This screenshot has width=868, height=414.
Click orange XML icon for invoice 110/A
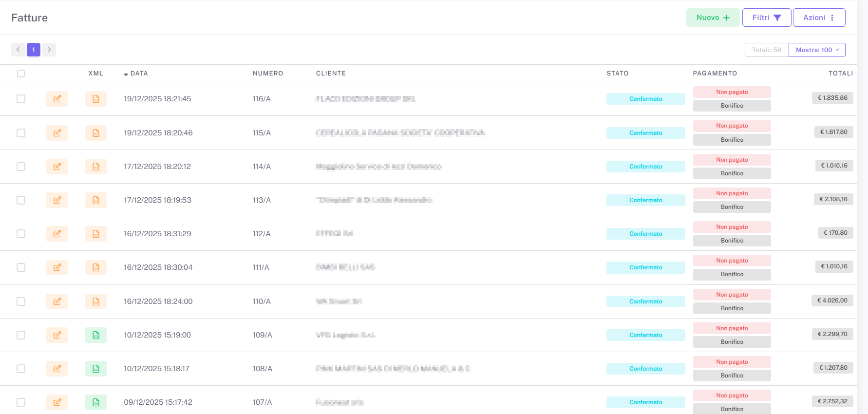point(96,301)
